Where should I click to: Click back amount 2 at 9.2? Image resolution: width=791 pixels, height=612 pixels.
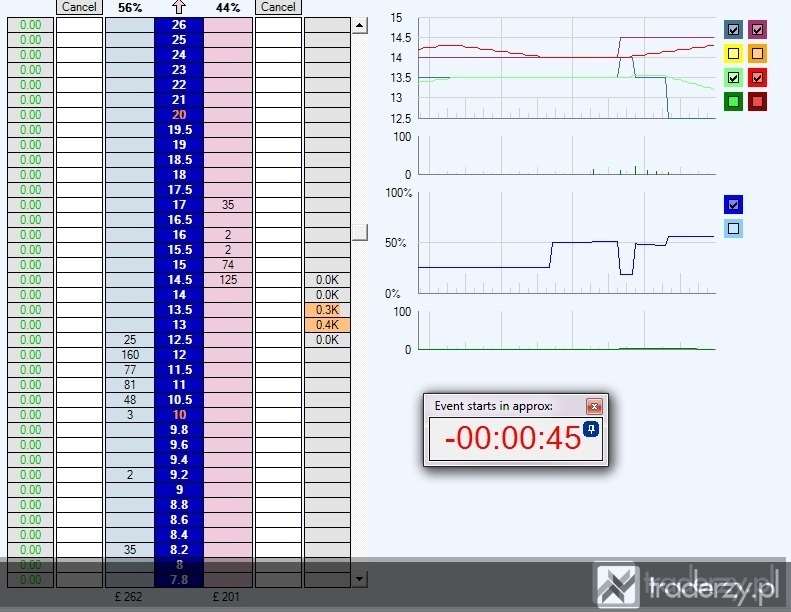(x=130, y=474)
